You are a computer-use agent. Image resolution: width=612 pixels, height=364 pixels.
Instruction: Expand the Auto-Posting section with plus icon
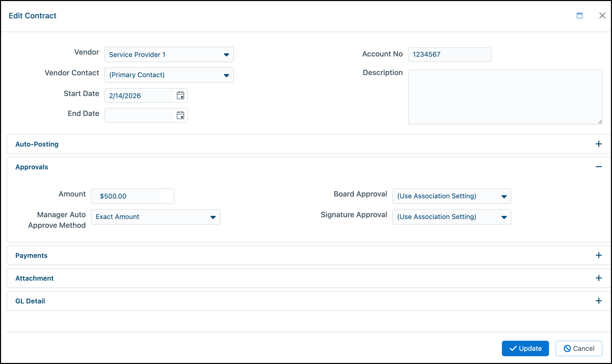599,144
